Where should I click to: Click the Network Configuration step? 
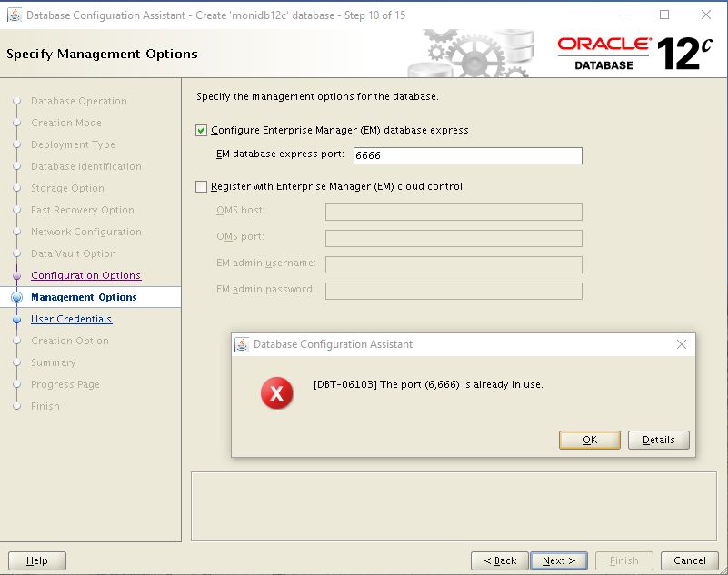coord(86,232)
